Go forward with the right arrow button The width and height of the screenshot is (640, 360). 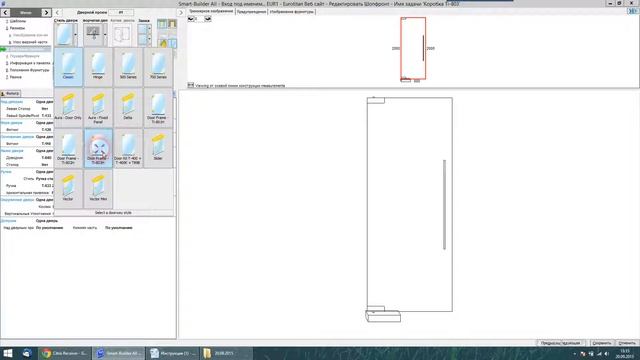[x=46, y=13]
